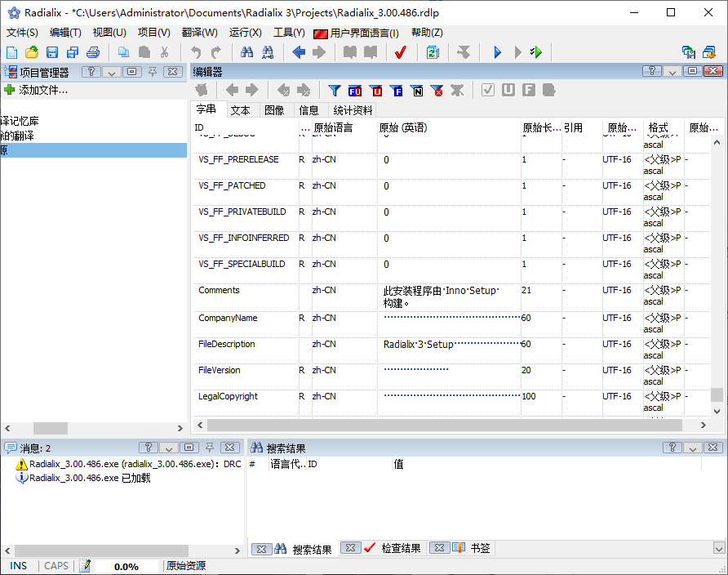Image resolution: width=728 pixels, height=575 pixels.
Task: Validate project with the red checkmark toolbar icon
Action: pyautogui.click(x=399, y=52)
